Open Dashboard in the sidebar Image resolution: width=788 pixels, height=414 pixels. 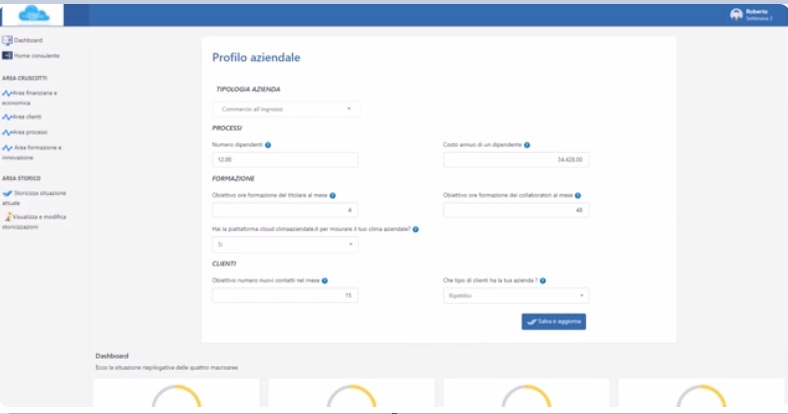tap(28, 40)
